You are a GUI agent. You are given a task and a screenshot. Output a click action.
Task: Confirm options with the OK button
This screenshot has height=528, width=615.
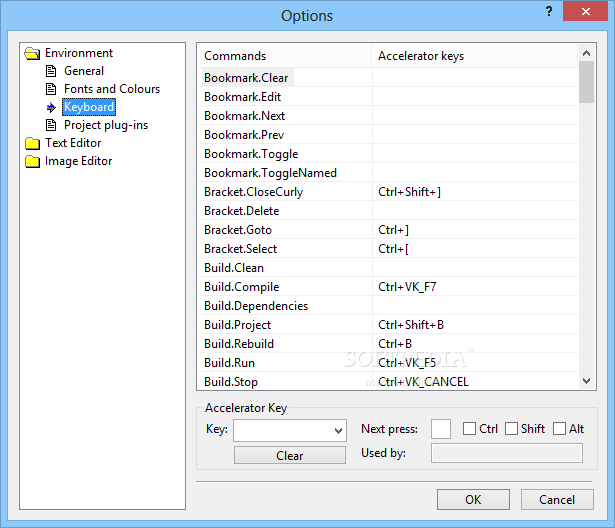(473, 499)
